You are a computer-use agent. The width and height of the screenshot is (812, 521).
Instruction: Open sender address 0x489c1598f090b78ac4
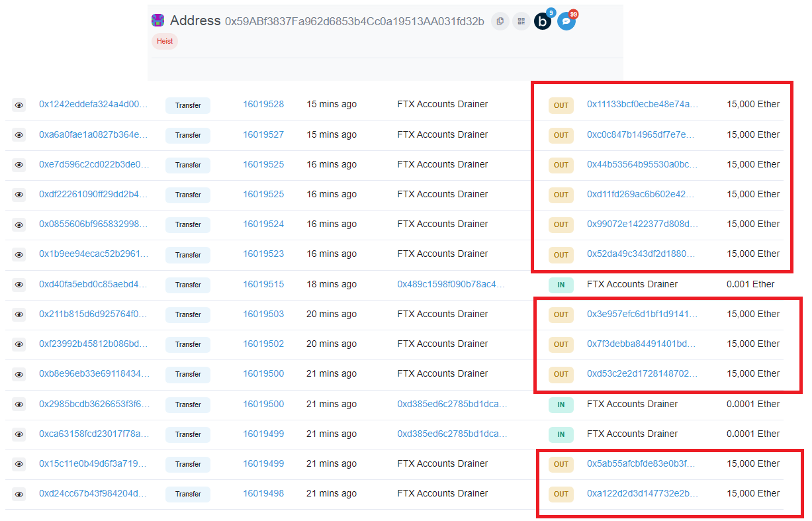pyautogui.click(x=453, y=284)
